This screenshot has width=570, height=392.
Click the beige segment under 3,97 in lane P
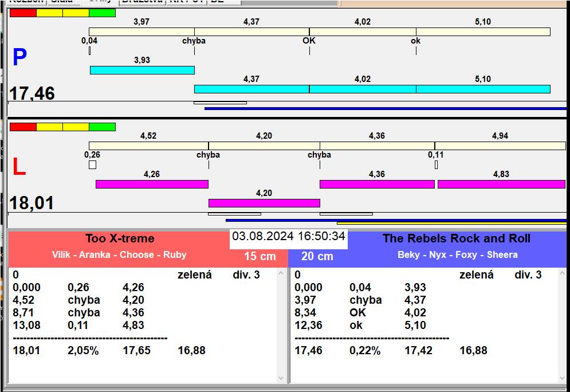point(141,32)
